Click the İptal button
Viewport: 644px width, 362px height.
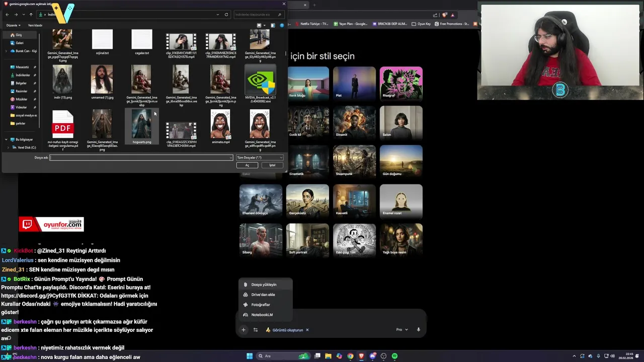(x=272, y=165)
